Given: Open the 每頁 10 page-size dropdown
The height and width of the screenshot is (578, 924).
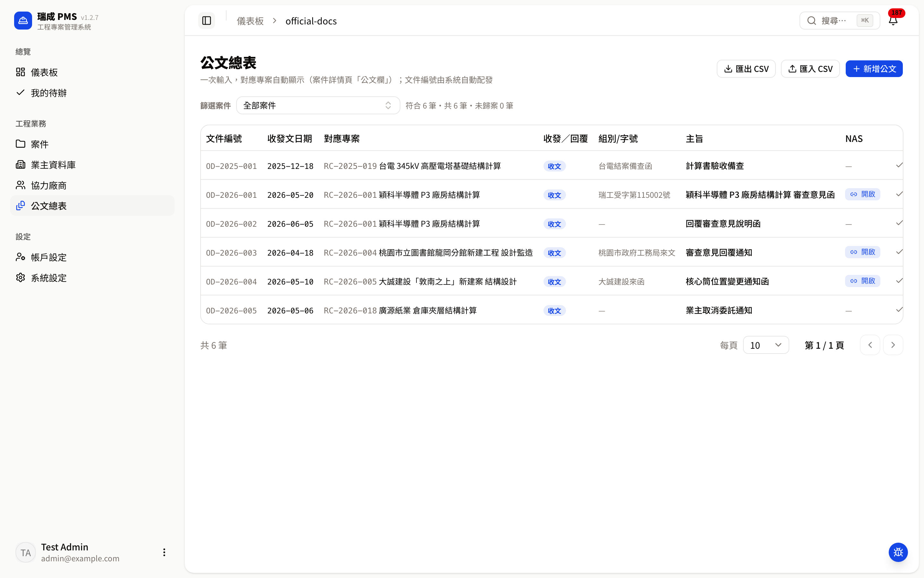Looking at the screenshot, I should point(766,345).
